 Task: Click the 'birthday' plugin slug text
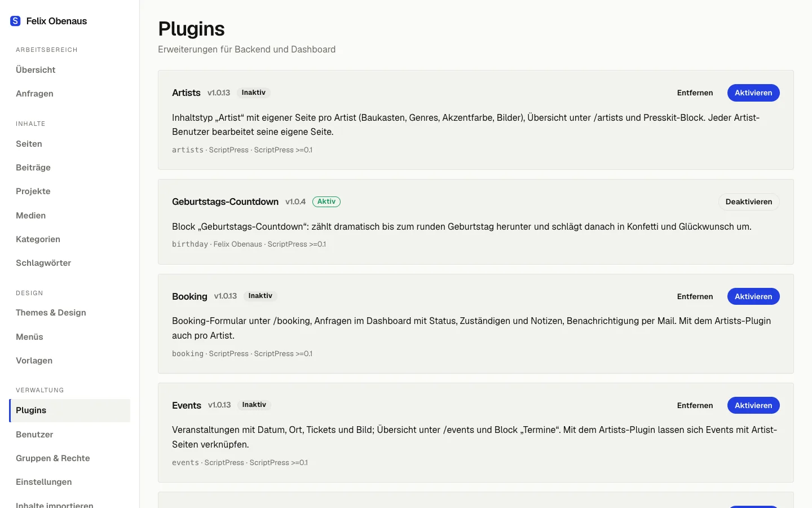click(x=190, y=244)
